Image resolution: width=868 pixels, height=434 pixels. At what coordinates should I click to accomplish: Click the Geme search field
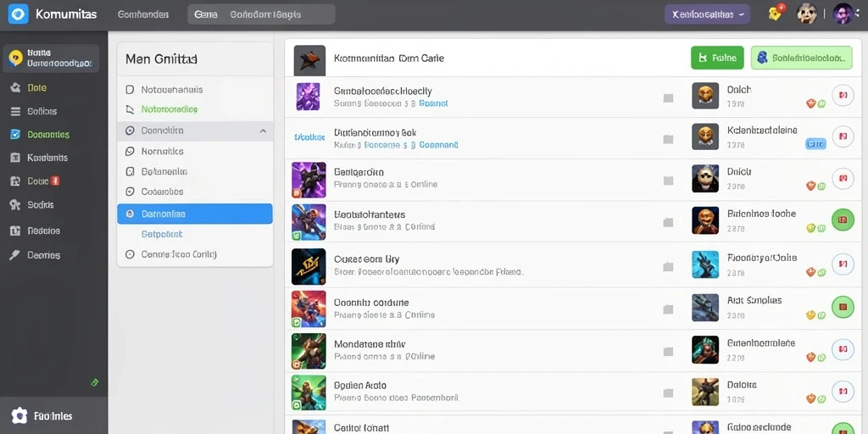pyautogui.click(x=261, y=14)
